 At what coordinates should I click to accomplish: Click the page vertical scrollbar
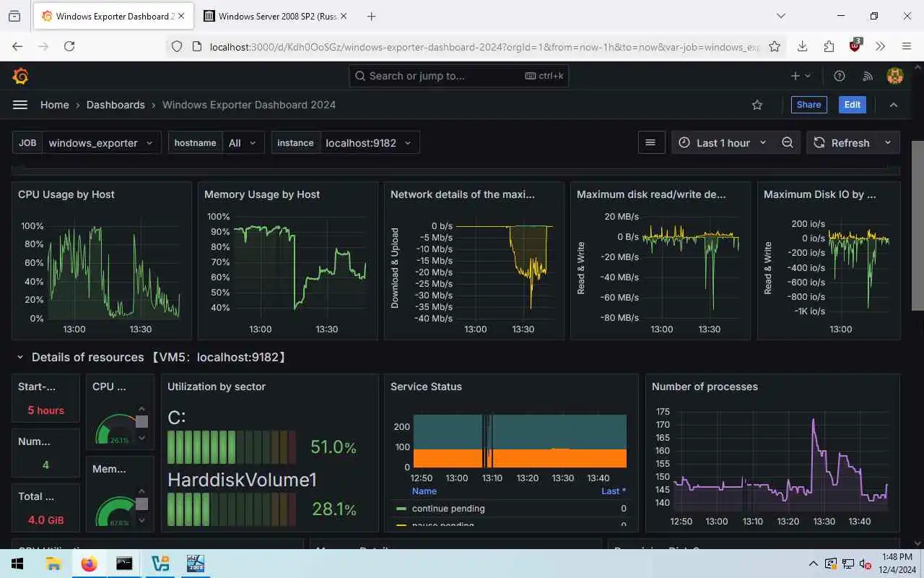pos(918,225)
